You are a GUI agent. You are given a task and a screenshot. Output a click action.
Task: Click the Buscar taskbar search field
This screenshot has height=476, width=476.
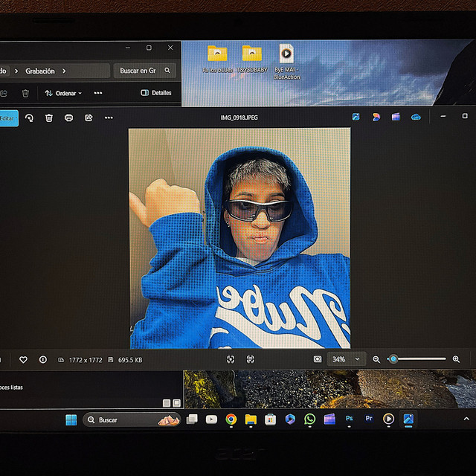(x=123, y=419)
